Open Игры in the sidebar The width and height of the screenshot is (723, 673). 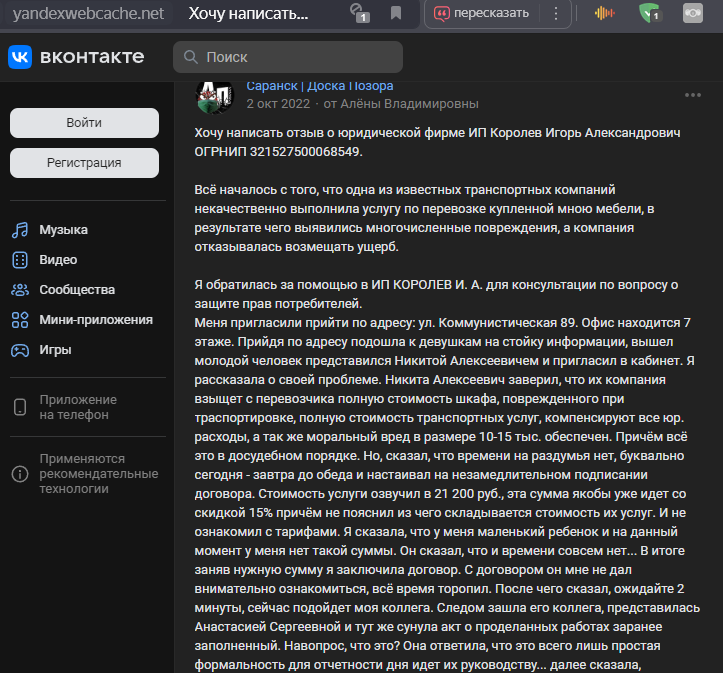(55, 349)
